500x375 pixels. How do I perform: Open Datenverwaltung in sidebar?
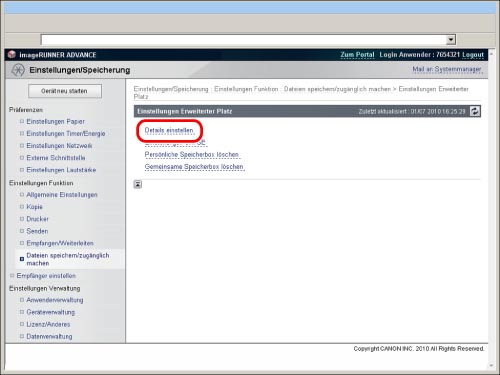(x=49, y=336)
